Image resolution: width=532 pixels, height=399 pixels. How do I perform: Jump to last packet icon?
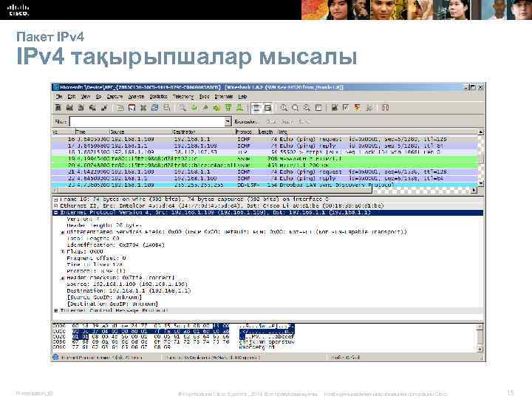point(239,108)
